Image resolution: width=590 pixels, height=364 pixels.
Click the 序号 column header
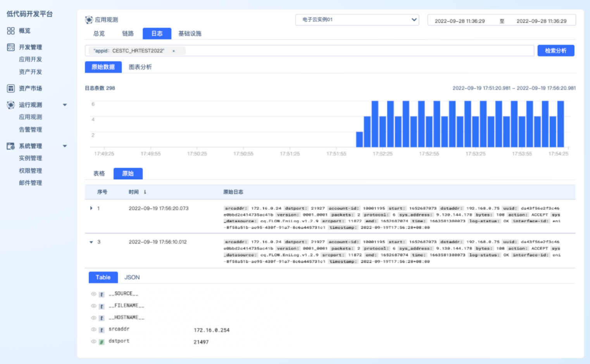(102, 192)
